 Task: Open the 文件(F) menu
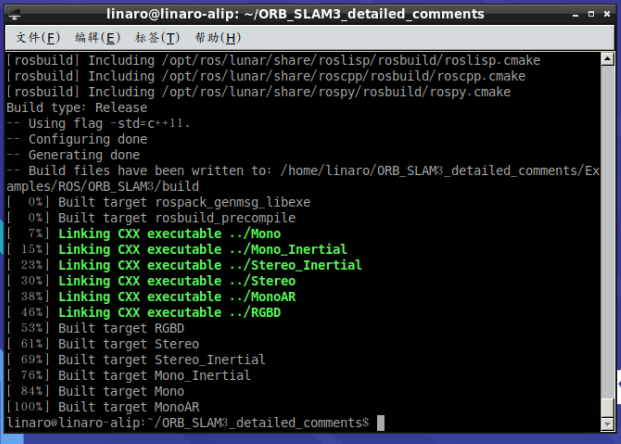tap(38, 38)
